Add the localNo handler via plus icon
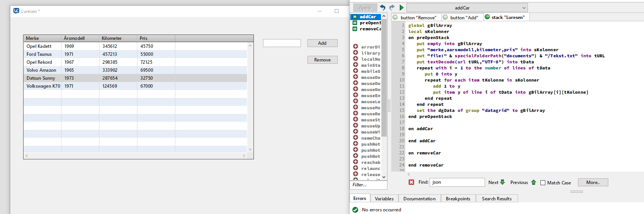This screenshot has height=214, width=644. coord(356,59)
